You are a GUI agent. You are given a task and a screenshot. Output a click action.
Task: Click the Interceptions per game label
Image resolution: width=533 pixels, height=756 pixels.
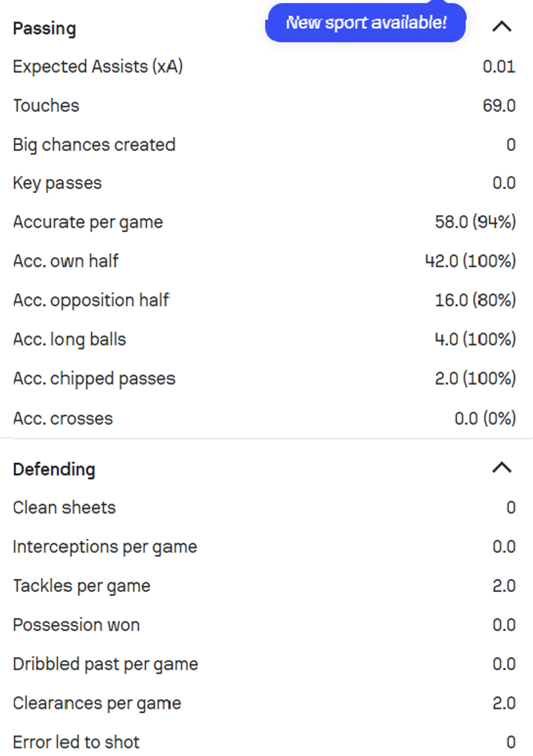105,547
